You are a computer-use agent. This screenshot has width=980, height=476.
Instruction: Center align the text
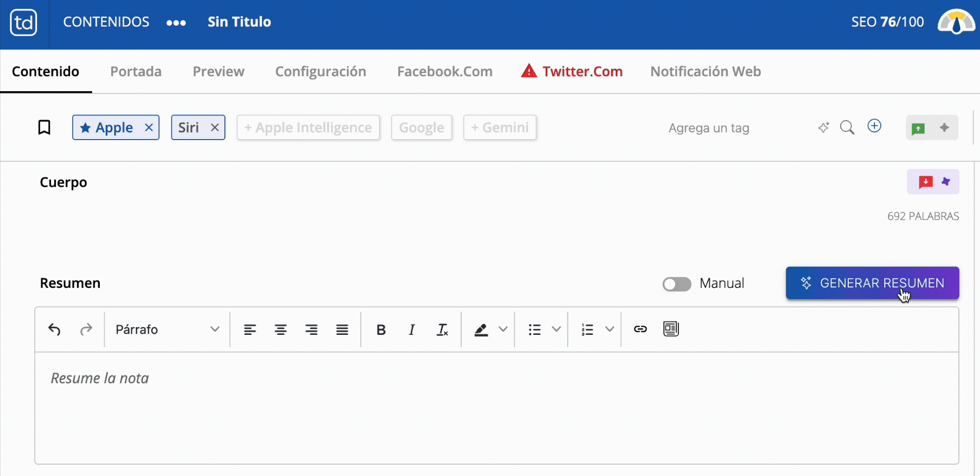(281, 330)
